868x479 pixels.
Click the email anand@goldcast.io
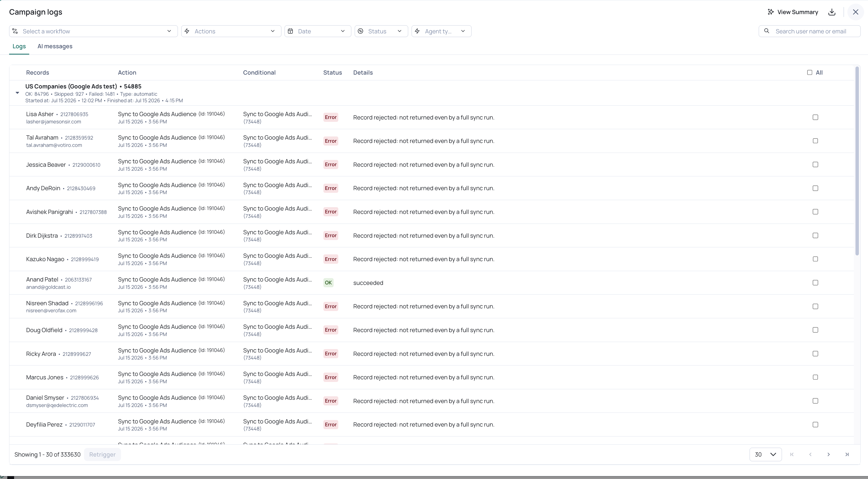49,287
